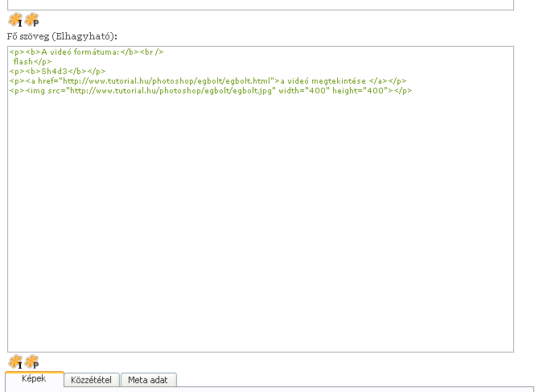Click the 'I' flower icon above Fő szöveg
Viewport: 539px width, 392px height.
[14, 21]
